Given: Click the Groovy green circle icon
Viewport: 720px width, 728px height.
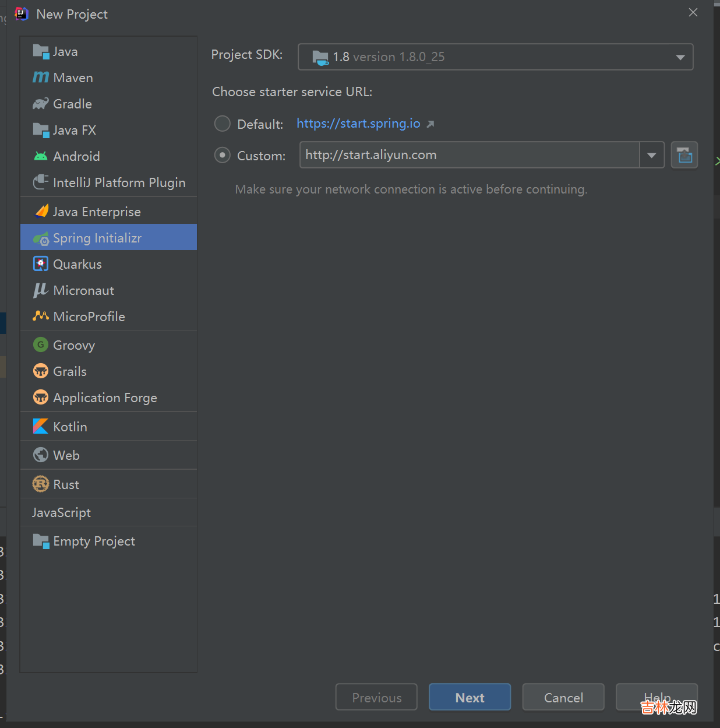Looking at the screenshot, I should [x=41, y=345].
